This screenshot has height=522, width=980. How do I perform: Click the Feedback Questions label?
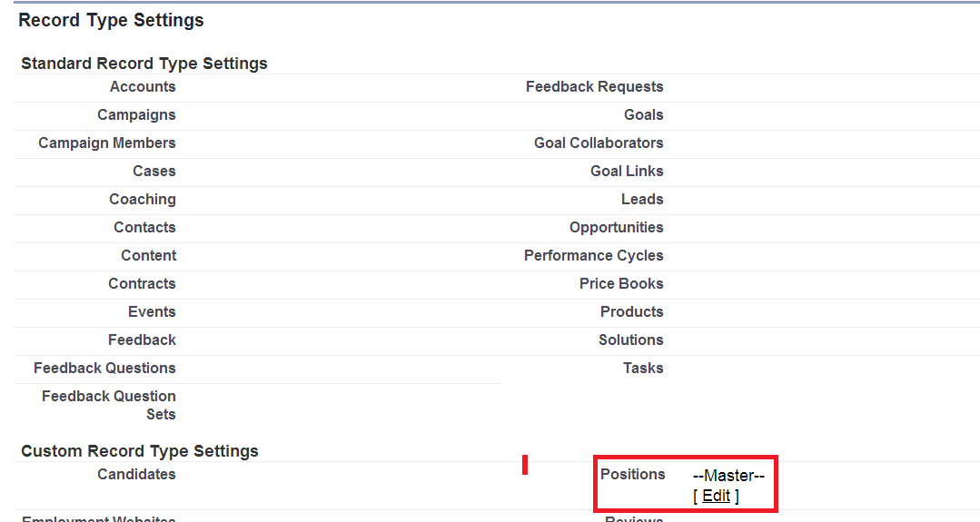click(x=104, y=369)
